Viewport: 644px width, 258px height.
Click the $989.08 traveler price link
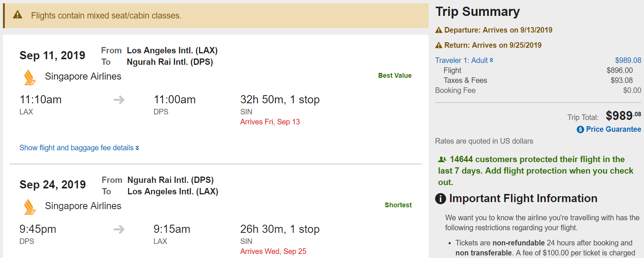coord(628,60)
